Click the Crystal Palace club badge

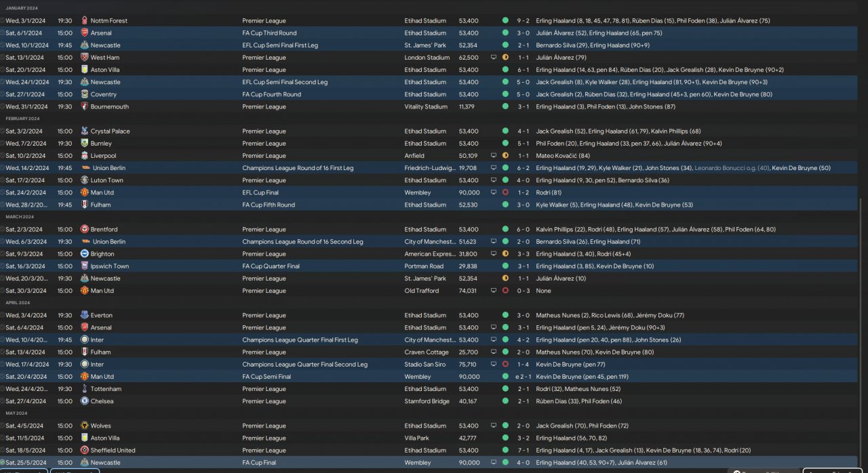(84, 131)
